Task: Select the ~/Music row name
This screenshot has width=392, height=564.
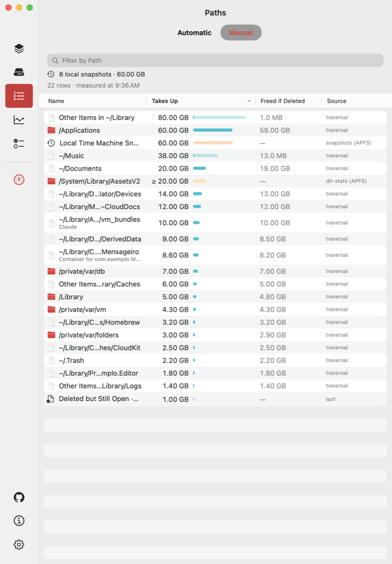Action: (x=72, y=156)
